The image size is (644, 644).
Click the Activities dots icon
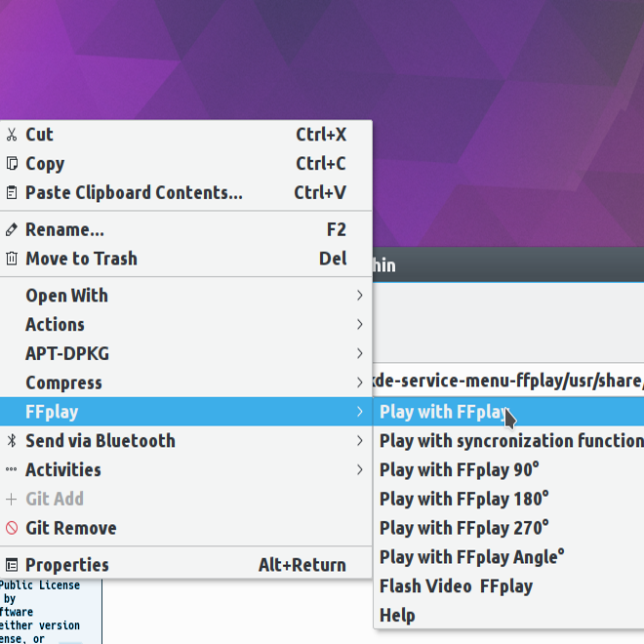click(x=12, y=469)
